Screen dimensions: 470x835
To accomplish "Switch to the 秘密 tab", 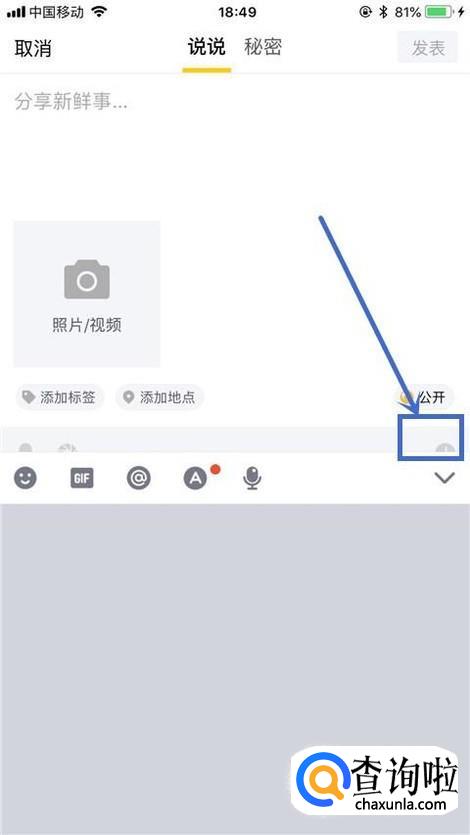I will [263, 47].
